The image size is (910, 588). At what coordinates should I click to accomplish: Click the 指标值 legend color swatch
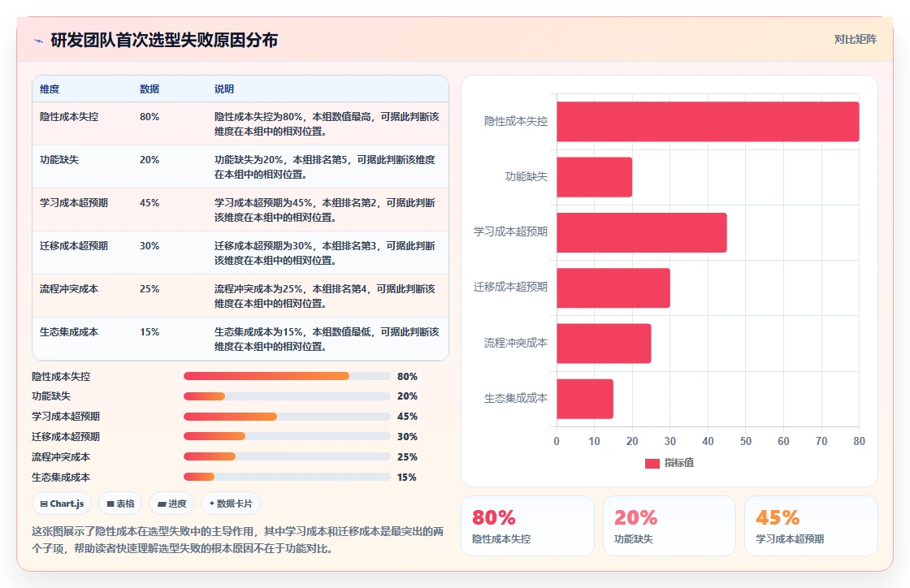(652, 463)
